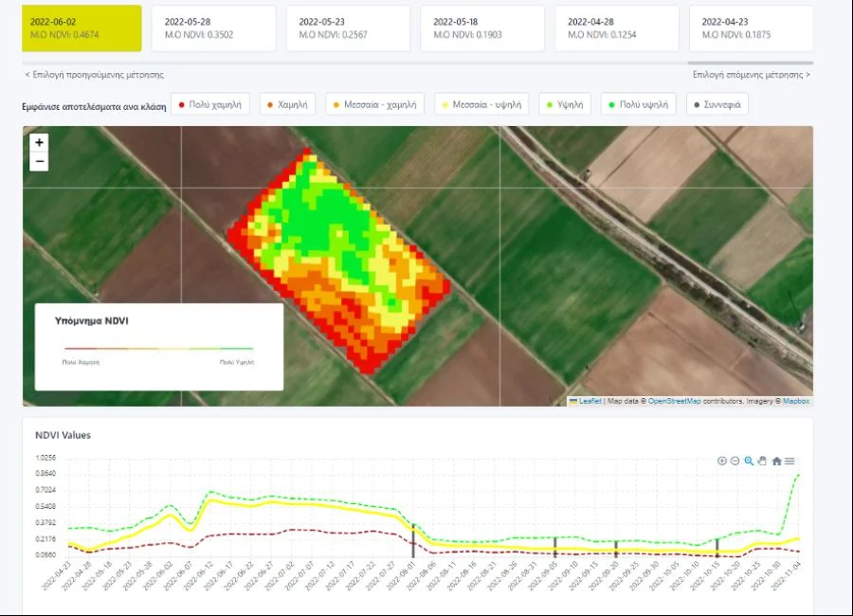Image resolution: width=853 pixels, height=616 pixels.
Task: Select the 2022-04-28 measurement tab
Action: (618, 27)
